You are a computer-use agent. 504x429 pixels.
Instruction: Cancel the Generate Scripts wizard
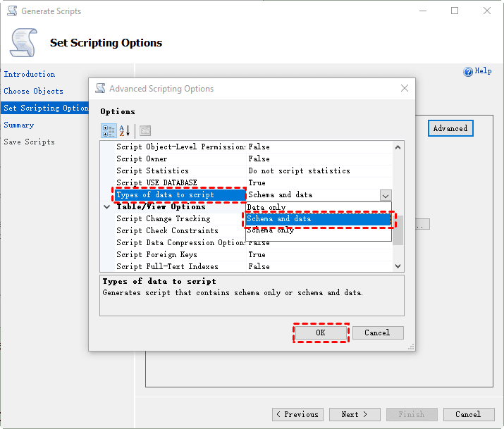(x=469, y=414)
